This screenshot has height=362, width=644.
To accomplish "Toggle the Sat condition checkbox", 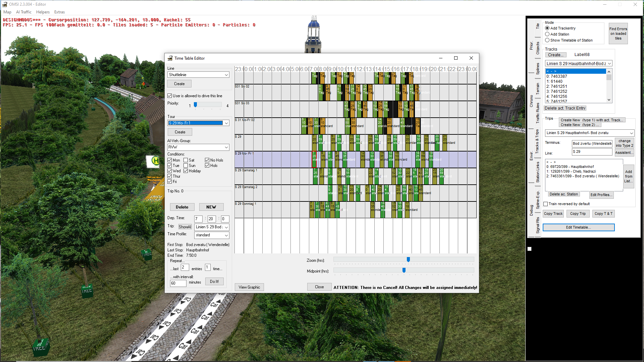I will click(185, 160).
